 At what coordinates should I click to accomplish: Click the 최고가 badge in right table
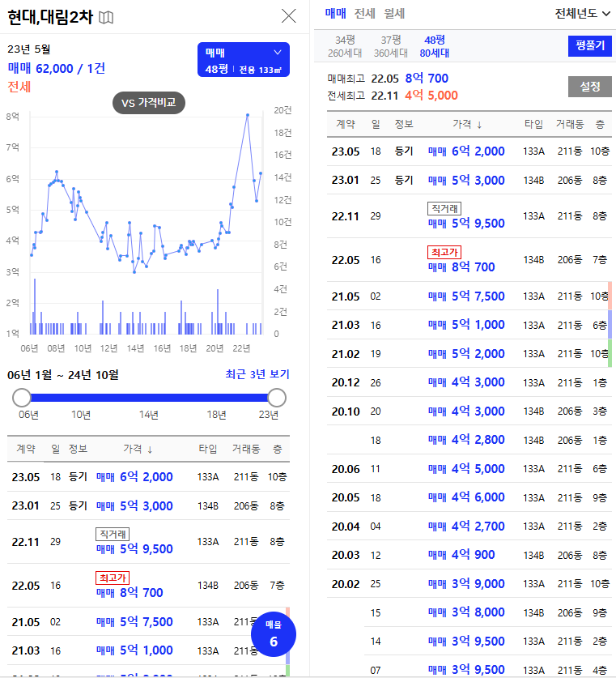click(444, 252)
